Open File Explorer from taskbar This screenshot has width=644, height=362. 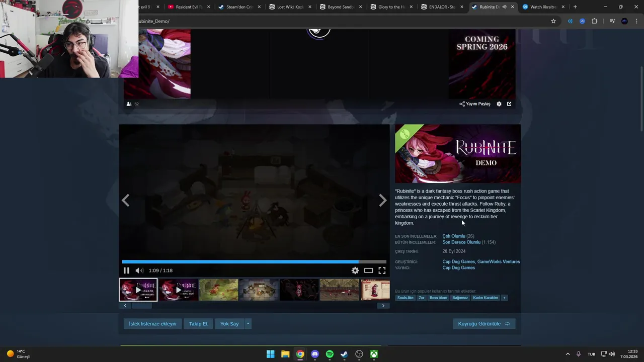pos(285,354)
